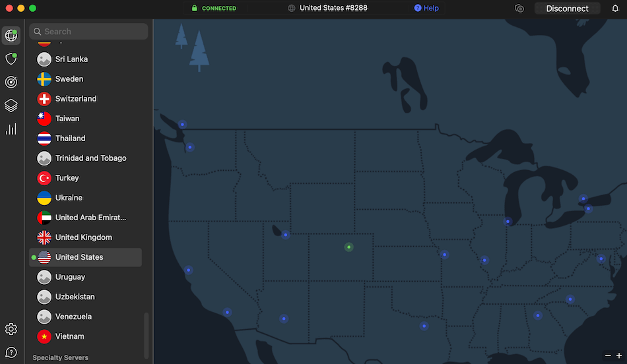Open the stacked layers sidebar icon
The image size is (627, 364).
[x=11, y=106]
